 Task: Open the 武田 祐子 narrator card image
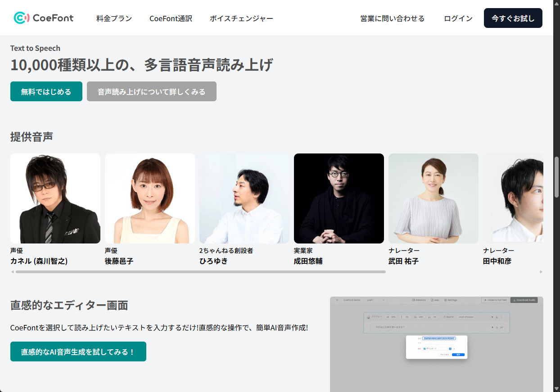434,198
